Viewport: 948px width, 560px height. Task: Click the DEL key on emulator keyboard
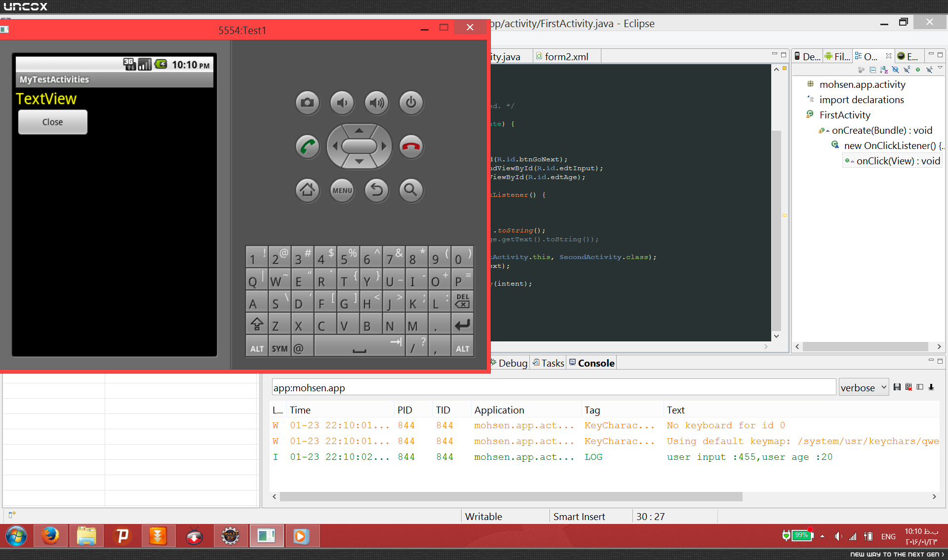(x=463, y=301)
